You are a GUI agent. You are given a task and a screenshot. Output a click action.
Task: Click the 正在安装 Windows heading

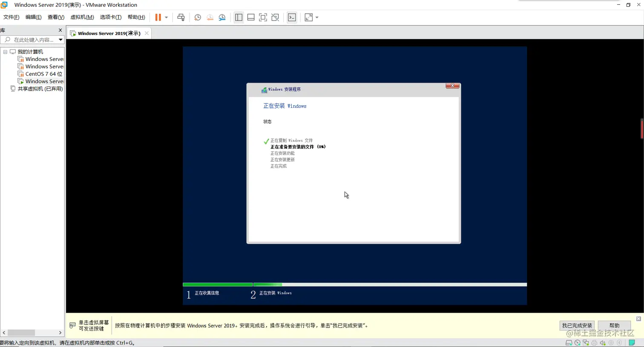coord(285,106)
